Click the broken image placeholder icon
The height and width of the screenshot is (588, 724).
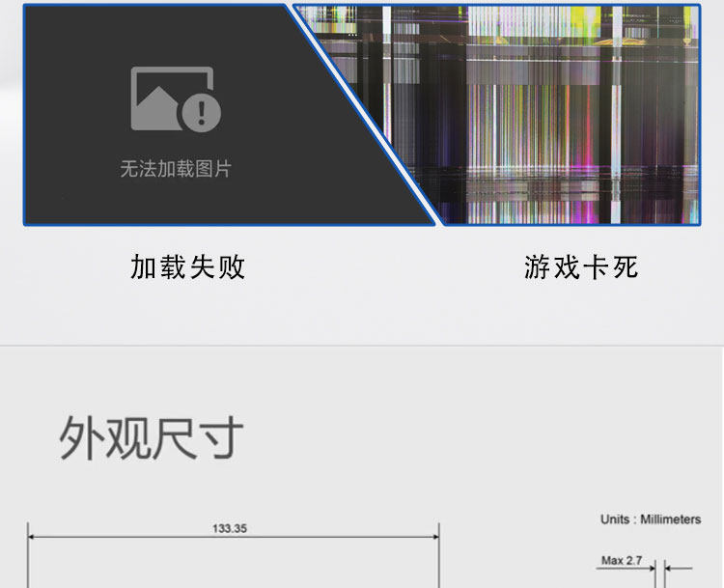(176, 98)
